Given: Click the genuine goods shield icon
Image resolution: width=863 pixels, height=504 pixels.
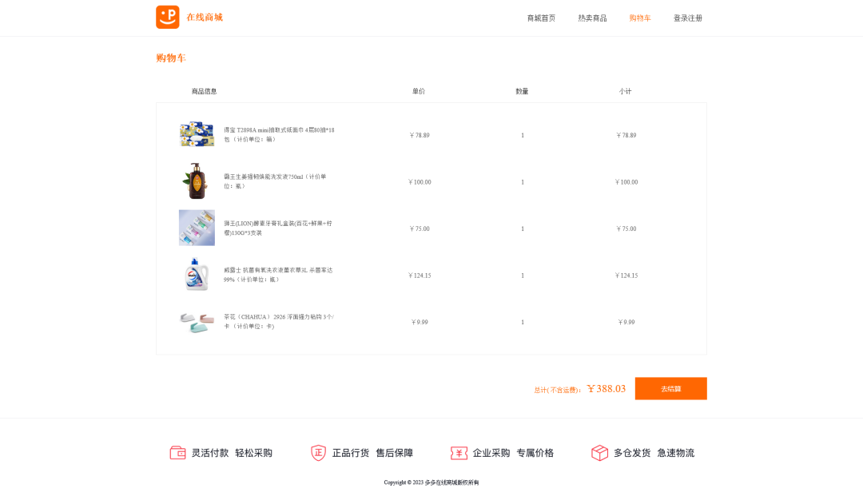Looking at the screenshot, I should (318, 453).
